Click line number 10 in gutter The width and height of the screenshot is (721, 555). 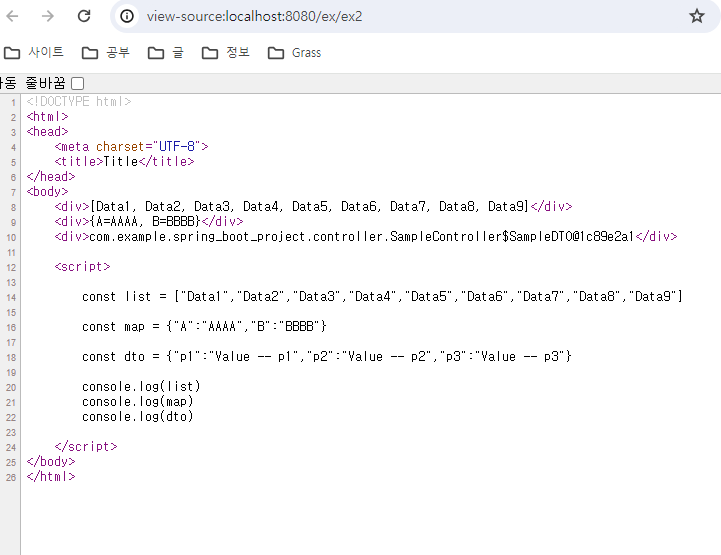[11, 237]
